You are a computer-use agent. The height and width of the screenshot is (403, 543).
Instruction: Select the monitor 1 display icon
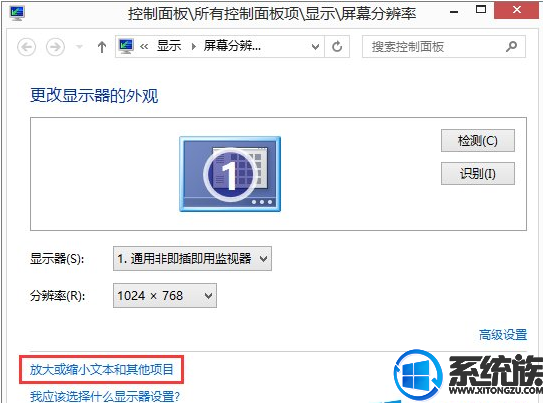pyautogui.click(x=230, y=174)
